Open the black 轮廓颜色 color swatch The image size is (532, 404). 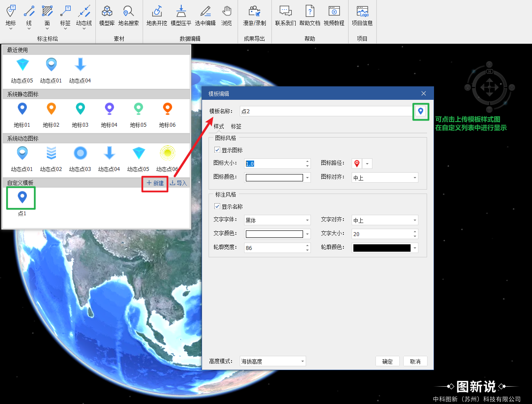click(382, 248)
